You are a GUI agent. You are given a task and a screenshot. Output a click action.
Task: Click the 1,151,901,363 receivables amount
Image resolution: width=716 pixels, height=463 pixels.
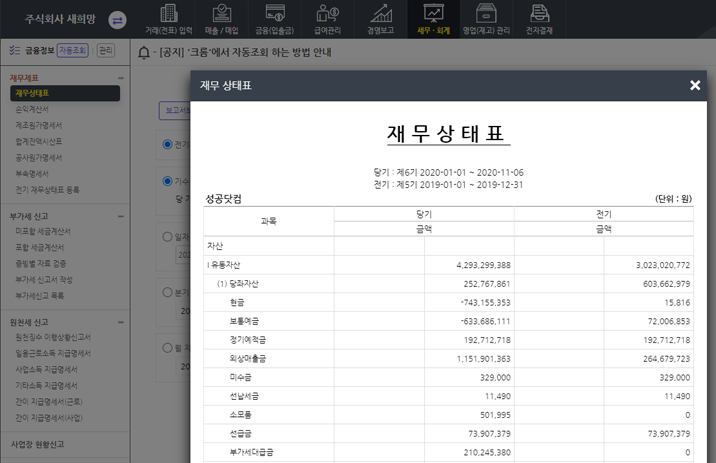[484, 358]
